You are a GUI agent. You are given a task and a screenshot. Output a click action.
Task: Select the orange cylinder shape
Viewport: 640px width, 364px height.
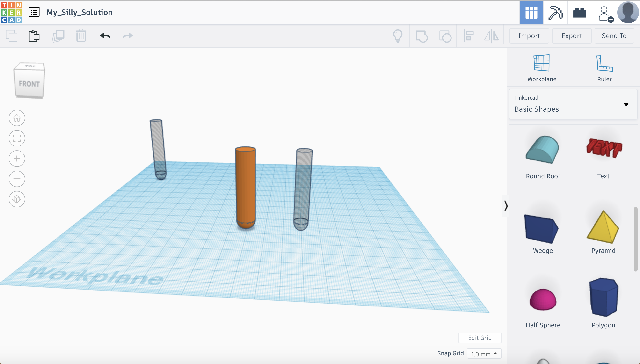coord(246,188)
